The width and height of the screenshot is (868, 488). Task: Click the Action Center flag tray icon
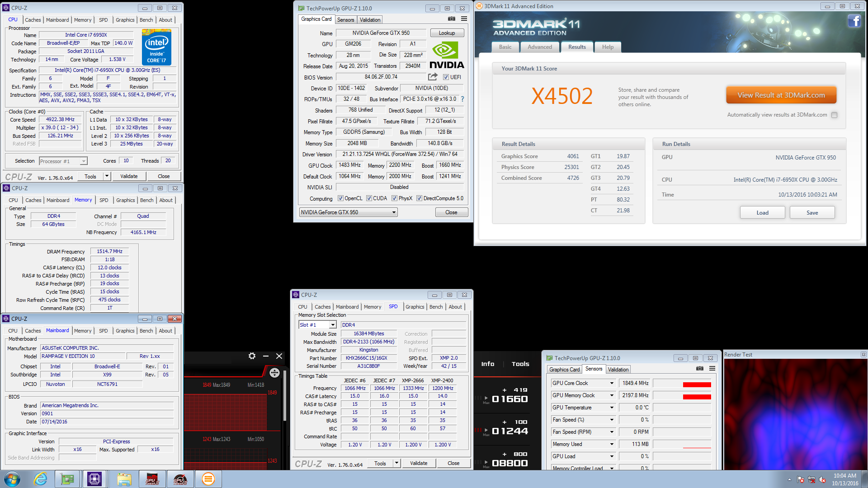[801, 479]
